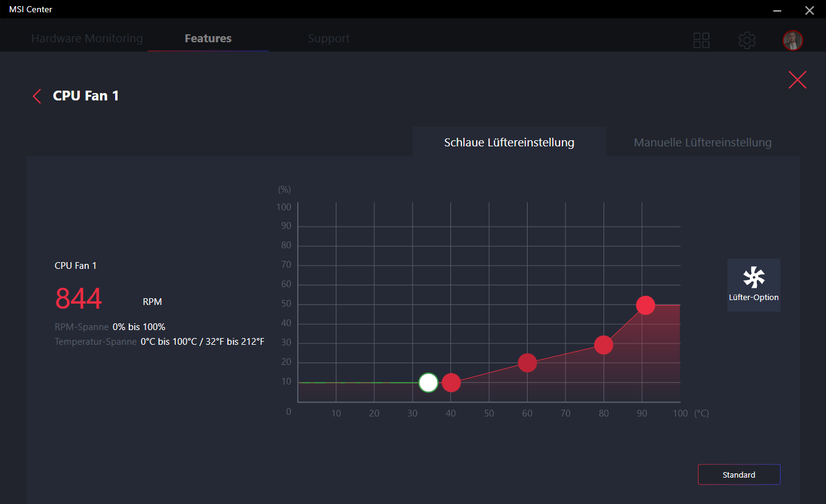Minimize the MSI Center window
Screen dimensions: 826x504
[x=777, y=10]
